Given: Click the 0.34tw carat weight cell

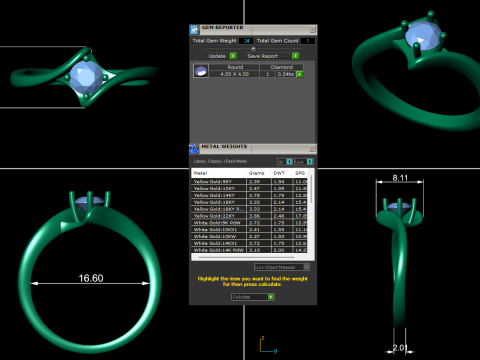Looking at the screenshot, I should [286, 74].
